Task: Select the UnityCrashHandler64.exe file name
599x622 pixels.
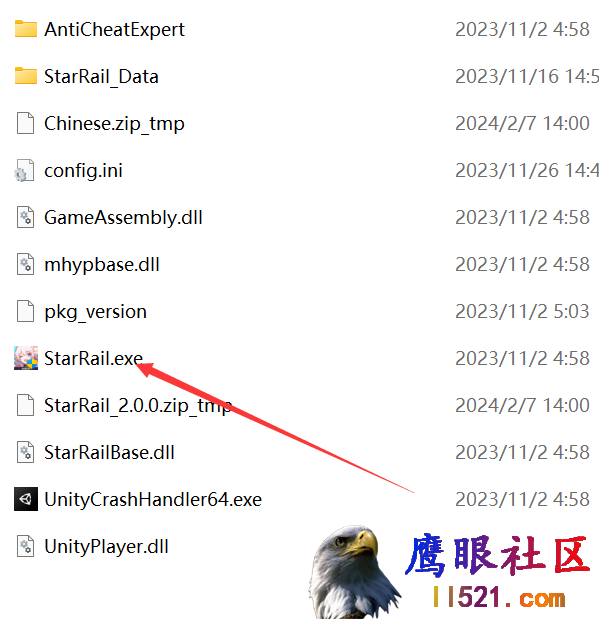Action: point(153,499)
